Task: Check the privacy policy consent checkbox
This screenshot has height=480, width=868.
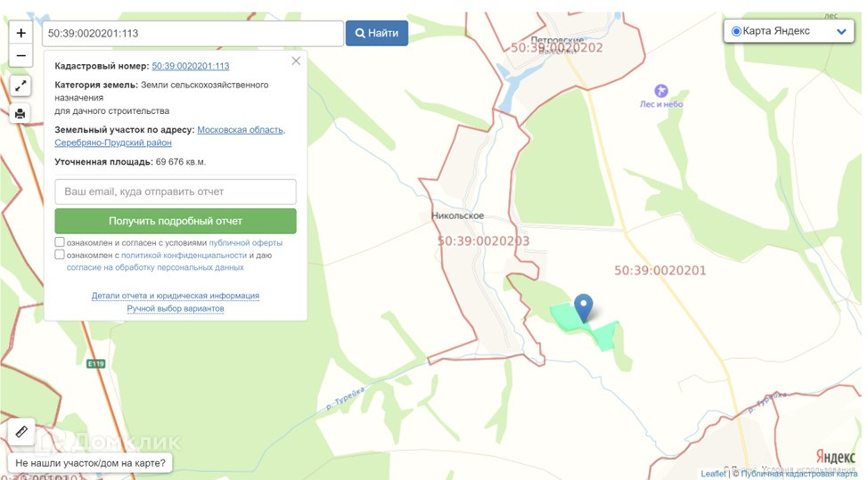Action: (60, 255)
